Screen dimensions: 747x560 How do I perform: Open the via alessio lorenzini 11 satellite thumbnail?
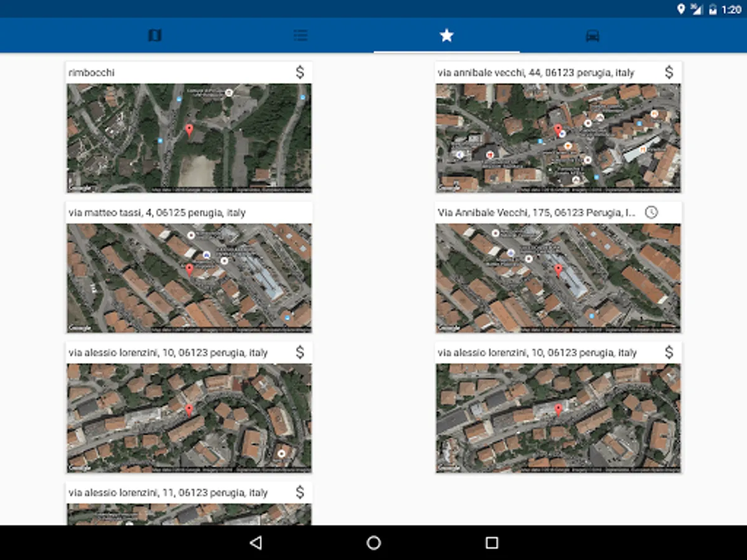coord(189,515)
